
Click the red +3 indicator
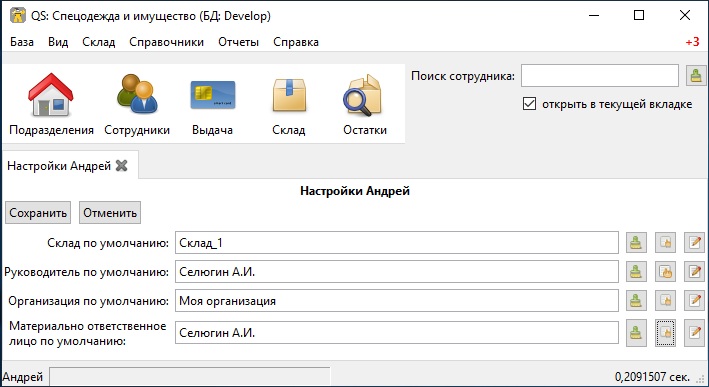[x=692, y=42]
